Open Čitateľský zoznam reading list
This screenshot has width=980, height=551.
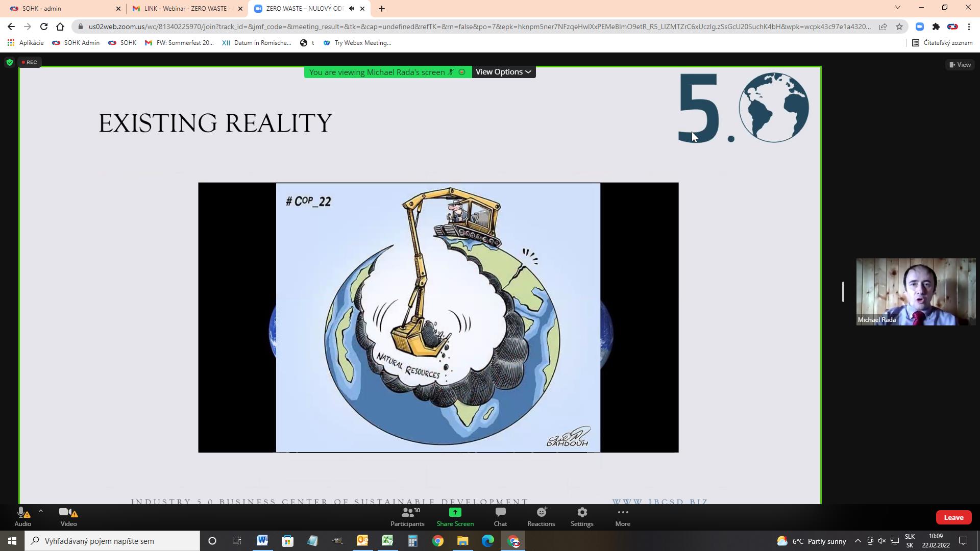click(943, 43)
